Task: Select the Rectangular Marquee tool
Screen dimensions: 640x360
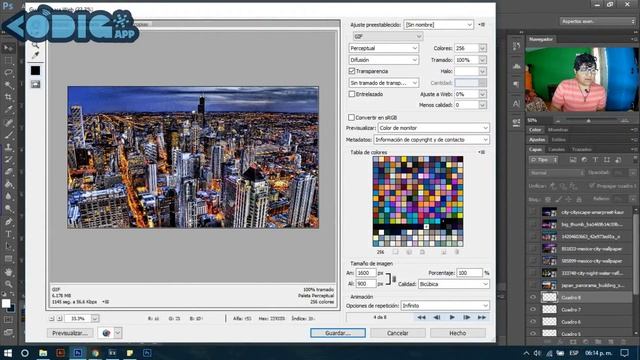Action: pos(8,60)
